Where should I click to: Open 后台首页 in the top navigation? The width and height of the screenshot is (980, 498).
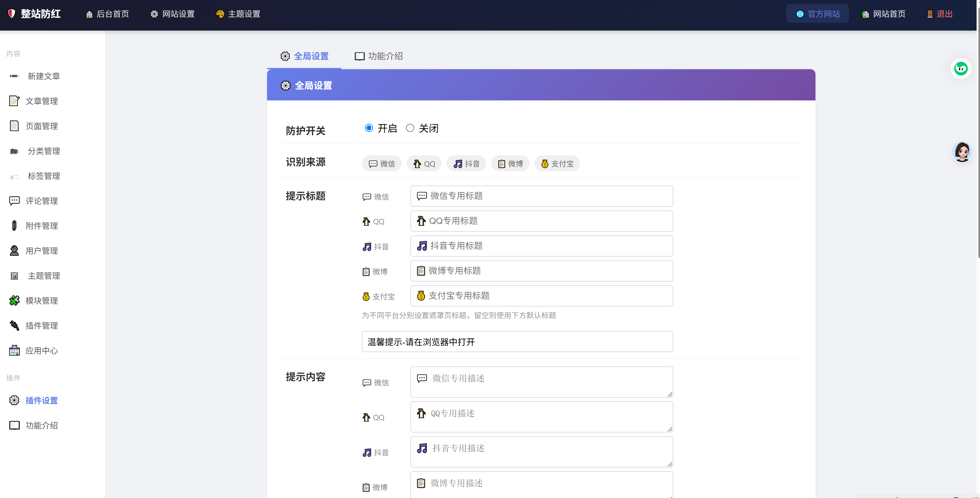point(107,14)
